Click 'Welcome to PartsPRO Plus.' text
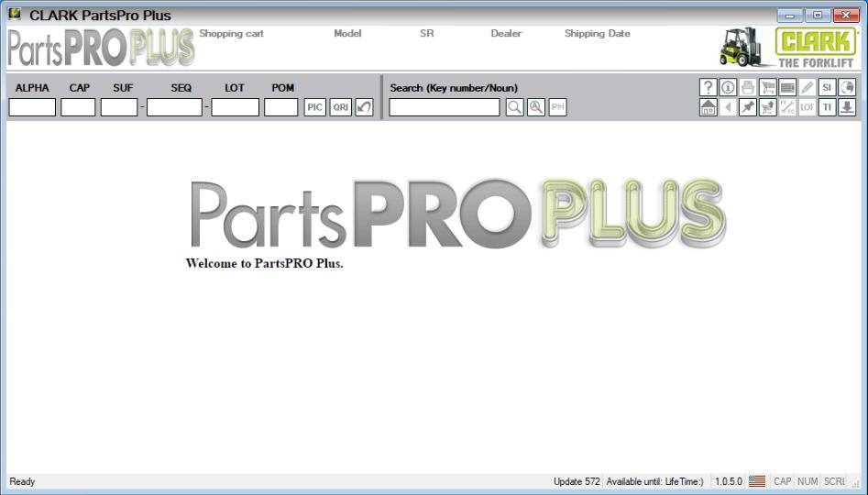868x495 pixels. (265, 264)
